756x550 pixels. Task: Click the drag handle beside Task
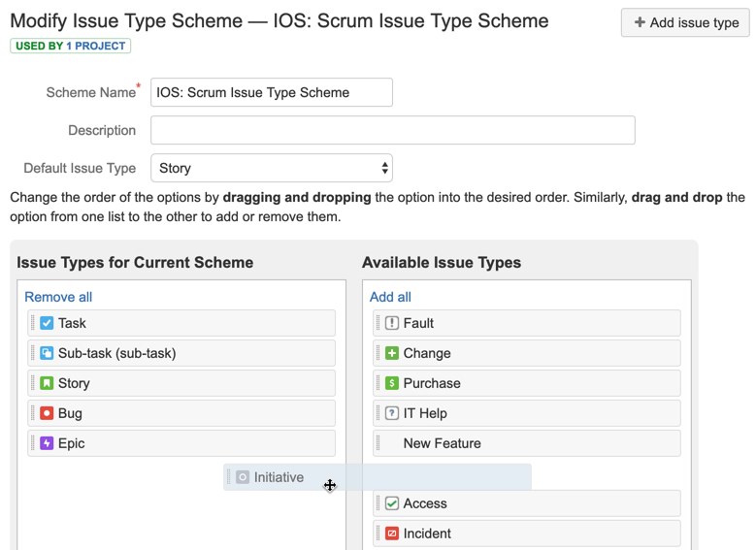33,323
